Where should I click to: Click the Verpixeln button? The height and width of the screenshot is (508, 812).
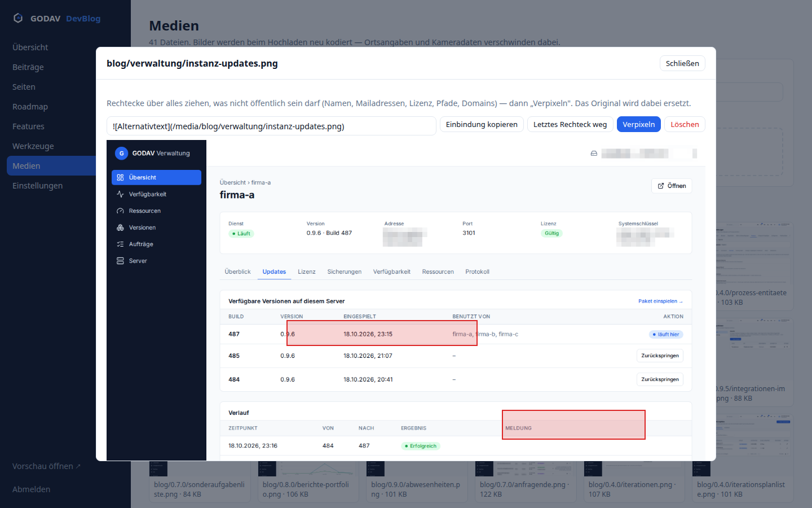coord(639,124)
